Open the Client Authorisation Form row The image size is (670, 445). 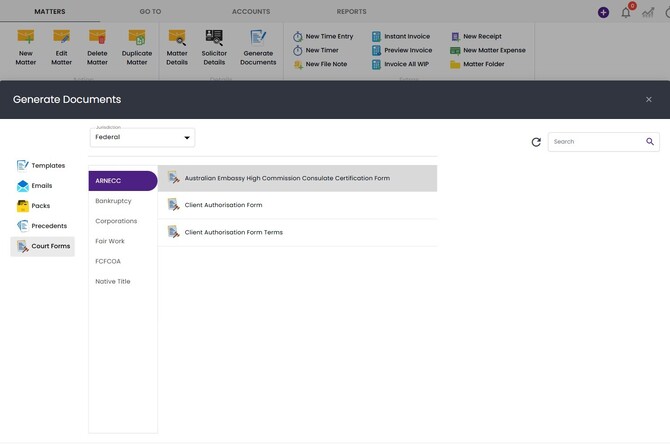(297, 205)
